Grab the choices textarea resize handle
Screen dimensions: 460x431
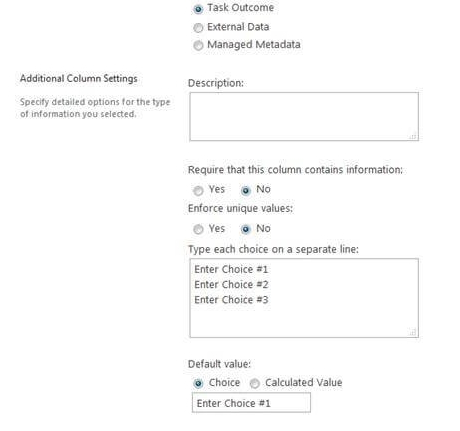pos(413,332)
